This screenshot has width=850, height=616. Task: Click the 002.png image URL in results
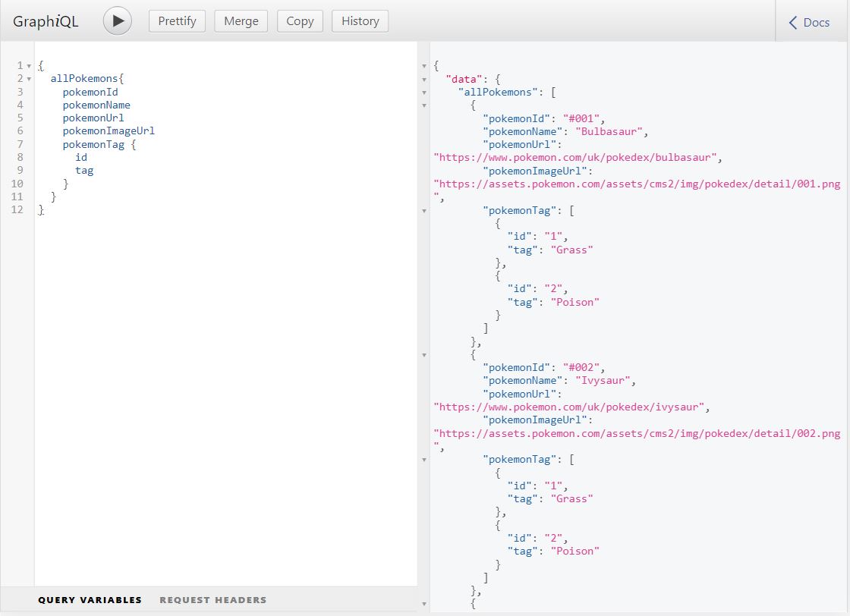(x=637, y=434)
